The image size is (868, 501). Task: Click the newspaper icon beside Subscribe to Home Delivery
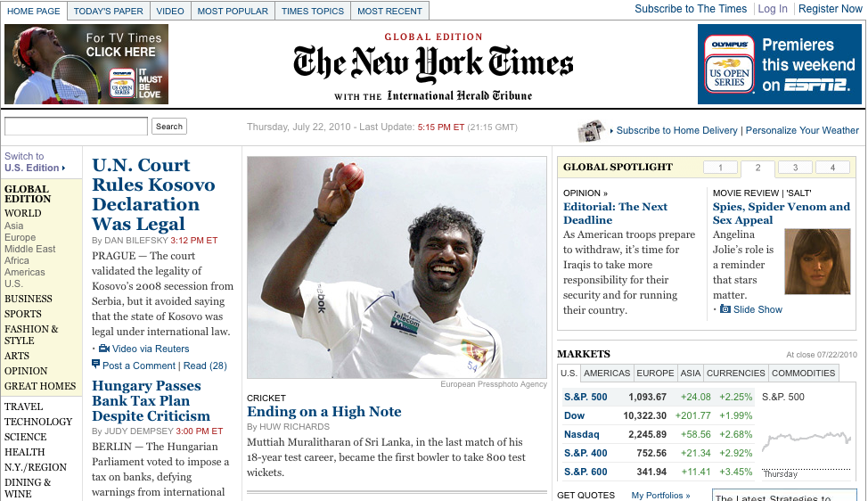point(591,131)
